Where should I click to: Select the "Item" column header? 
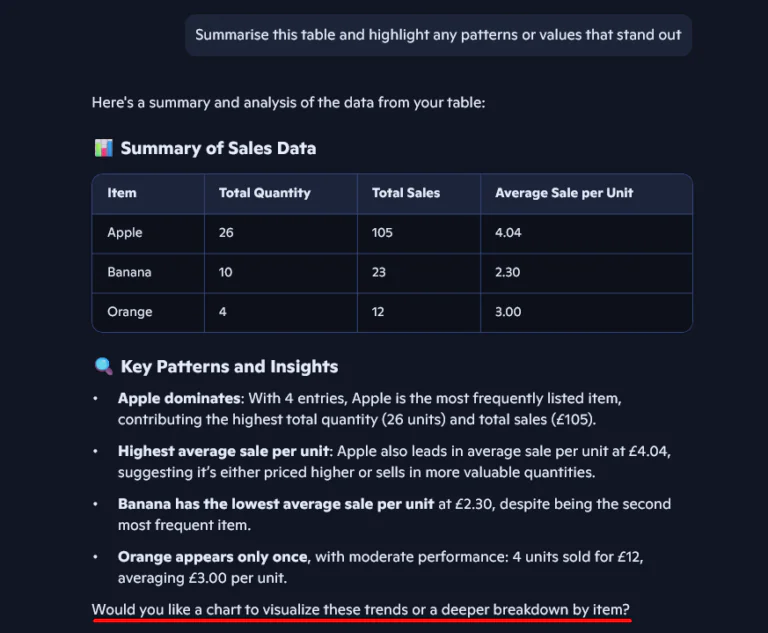click(122, 193)
